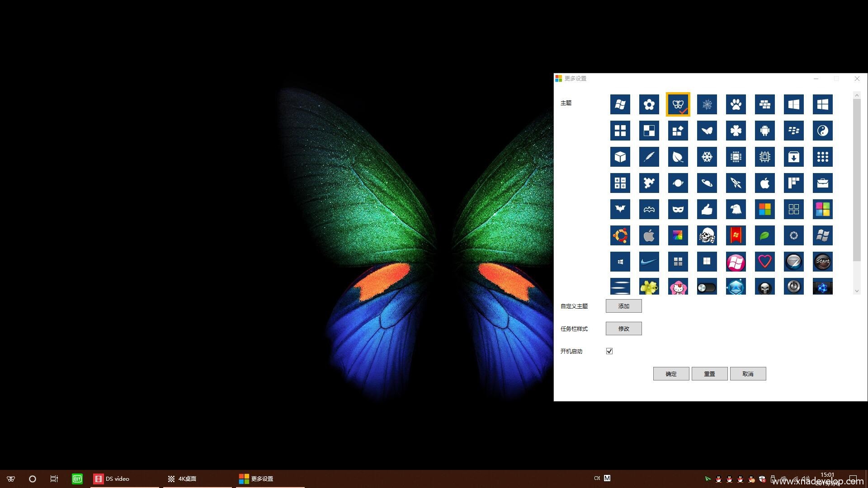Choose the Hello Kitty theme icon

(678, 287)
